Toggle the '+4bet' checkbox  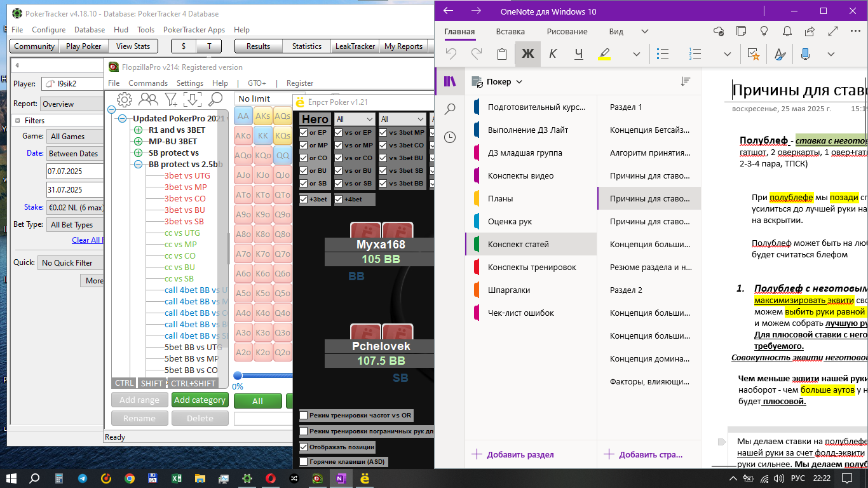pos(339,199)
